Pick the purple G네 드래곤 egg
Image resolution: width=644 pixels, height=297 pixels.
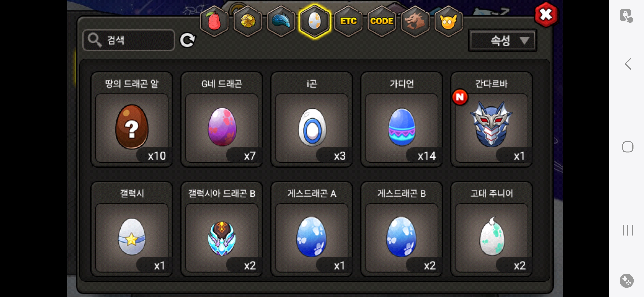222,119
